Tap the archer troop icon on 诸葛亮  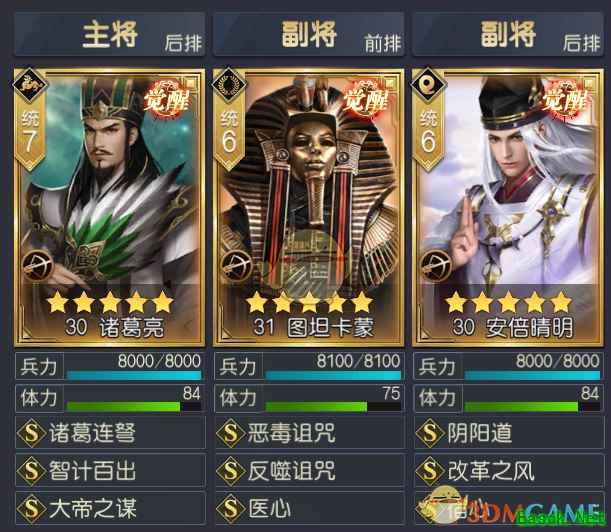(x=38, y=267)
